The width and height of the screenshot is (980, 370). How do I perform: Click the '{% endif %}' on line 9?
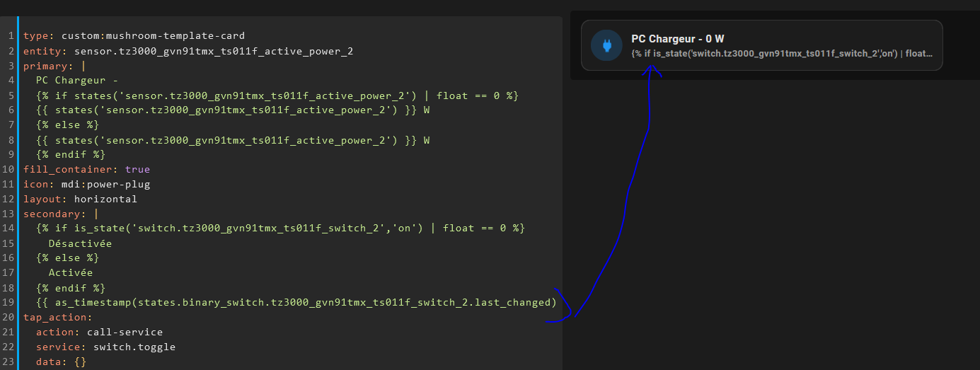(71, 154)
